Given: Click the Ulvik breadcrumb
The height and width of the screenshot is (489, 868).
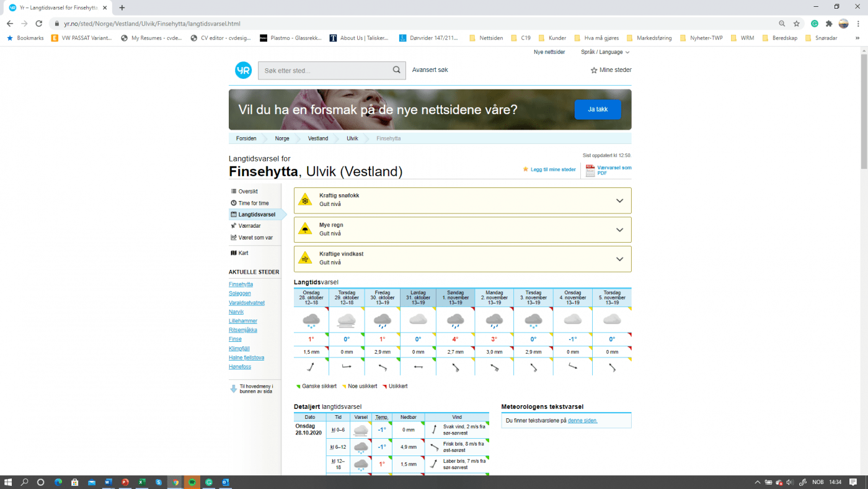Looking at the screenshot, I should point(352,138).
